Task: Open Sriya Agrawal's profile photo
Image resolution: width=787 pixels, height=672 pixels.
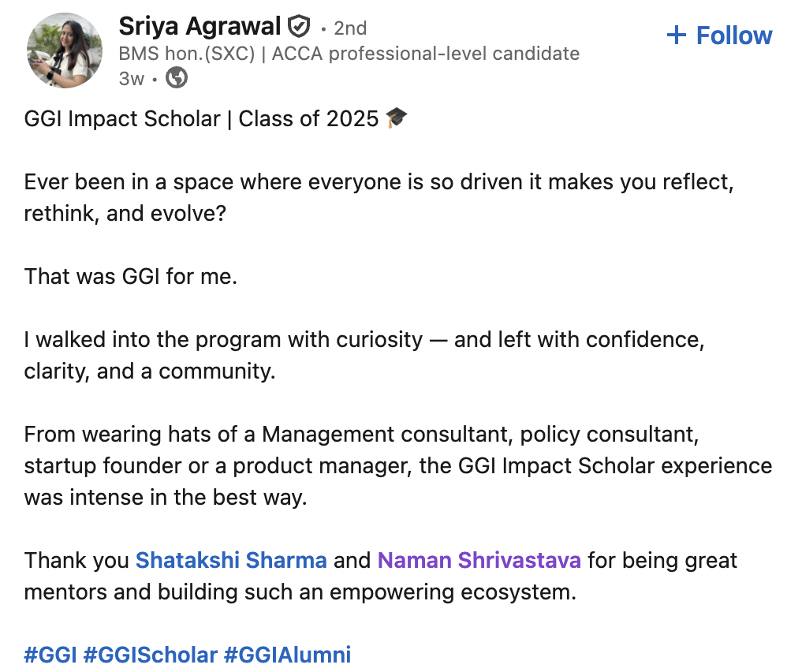Action: 65,50
